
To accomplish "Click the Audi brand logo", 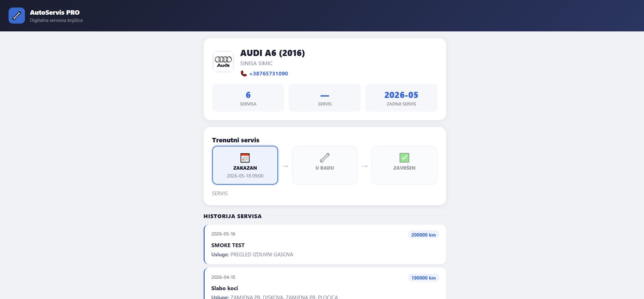I will [x=223, y=62].
